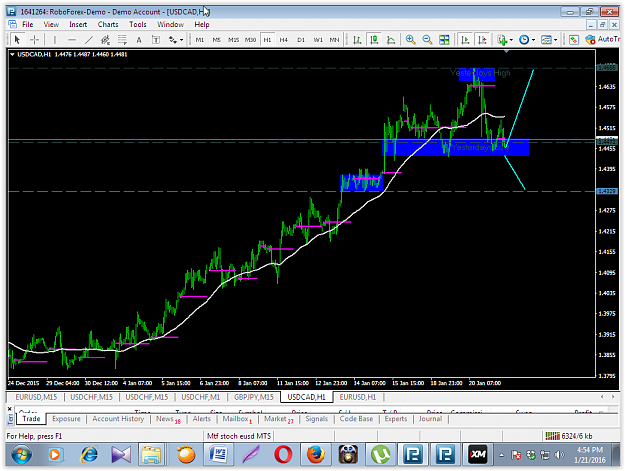Click the connection status 6324/6 kb
Image resolution: width=625 pixels, height=471 pixels.
pyautogui.click(x=569, y=436)
